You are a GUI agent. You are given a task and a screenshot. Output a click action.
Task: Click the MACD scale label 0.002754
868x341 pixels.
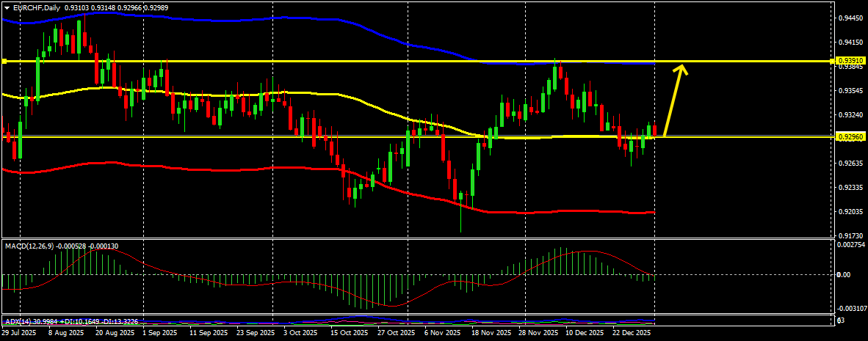pos(850,243)
